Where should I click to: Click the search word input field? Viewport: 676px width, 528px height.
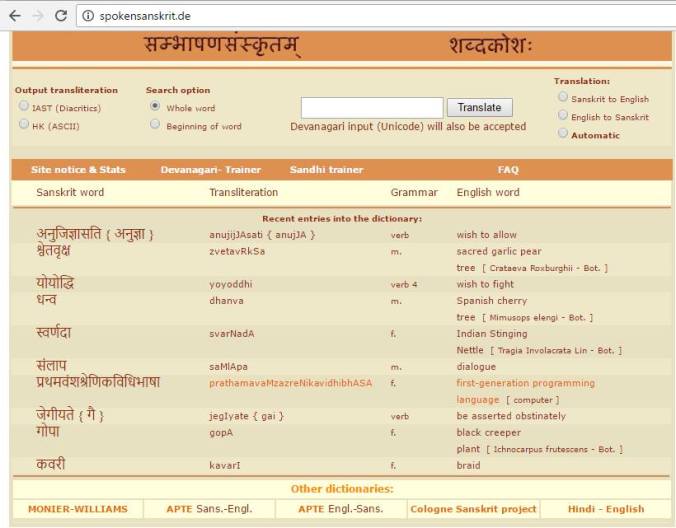click(x=371, y=107)
